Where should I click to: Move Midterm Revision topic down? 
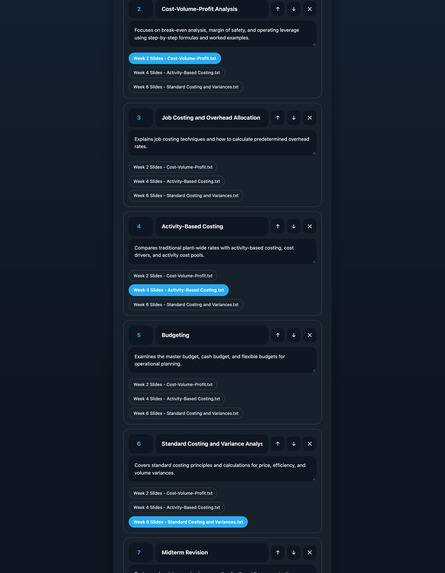click(294, 553)
